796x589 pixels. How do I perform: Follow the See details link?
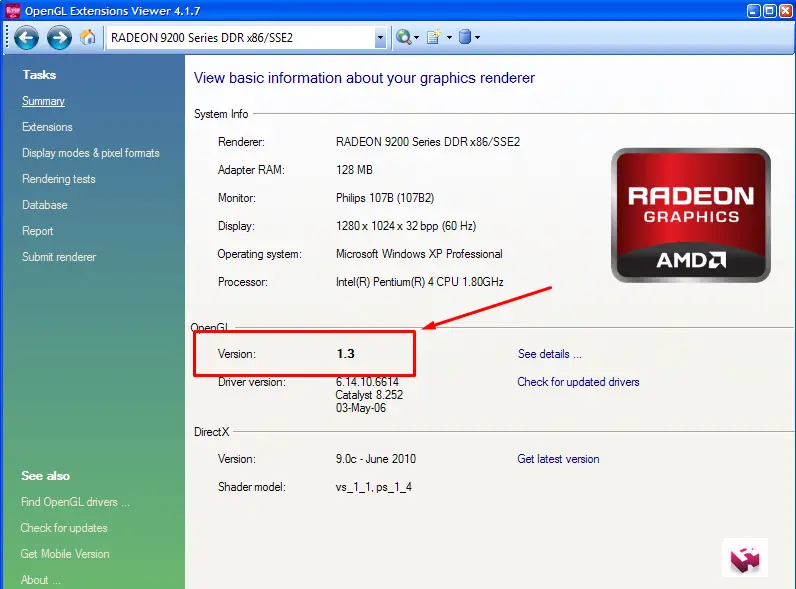point(549,354)
